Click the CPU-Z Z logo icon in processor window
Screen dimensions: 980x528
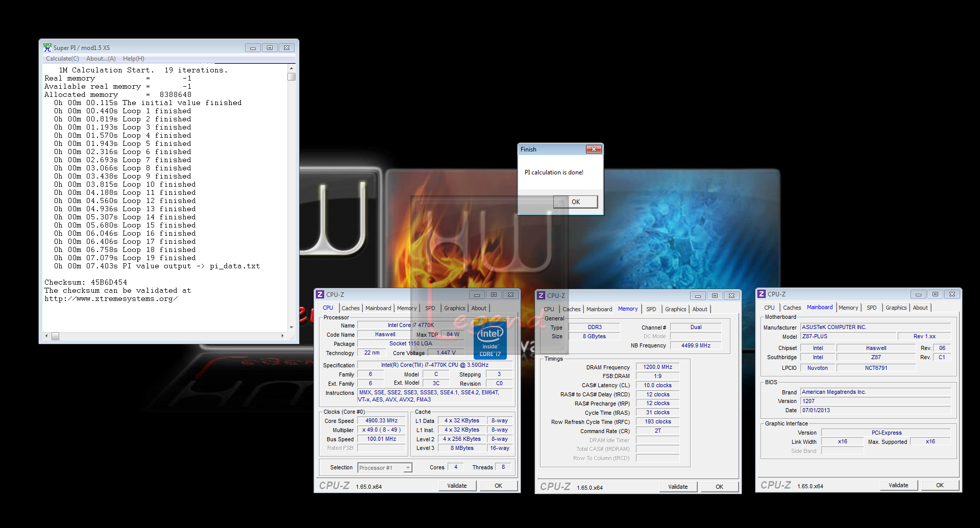click(x=320, y=294)
